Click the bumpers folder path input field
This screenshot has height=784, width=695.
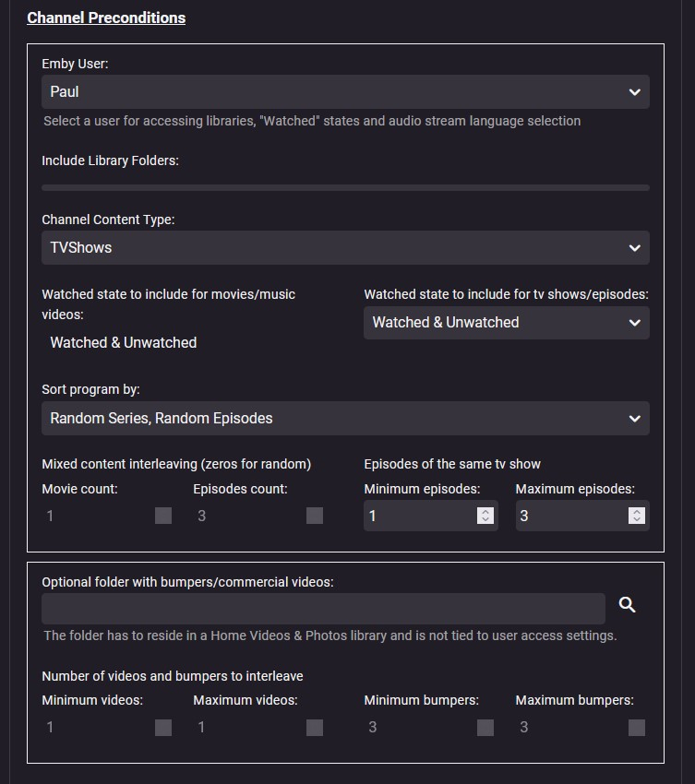tap(323, 609)
